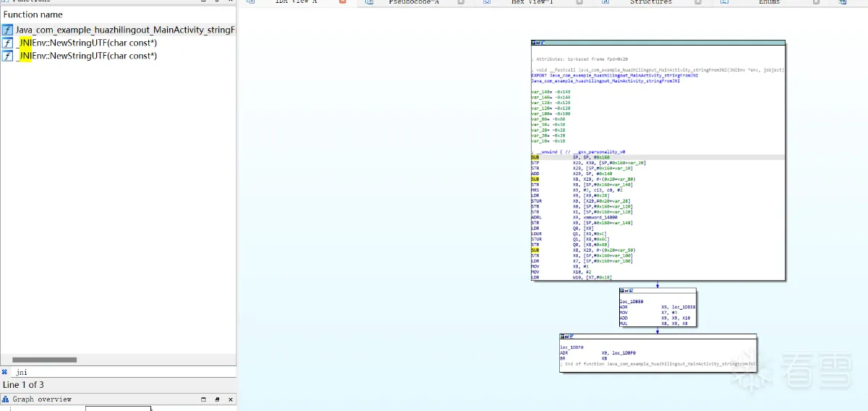The height and width of the screenshot is (411, 868).
Task: Click the Graph overview panel icon
Action: 6,399
